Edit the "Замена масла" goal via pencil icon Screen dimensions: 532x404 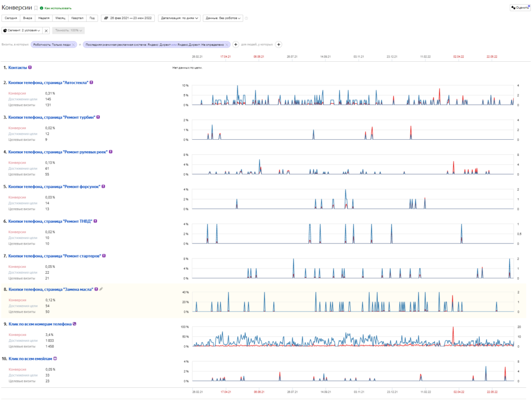(101, 289)
